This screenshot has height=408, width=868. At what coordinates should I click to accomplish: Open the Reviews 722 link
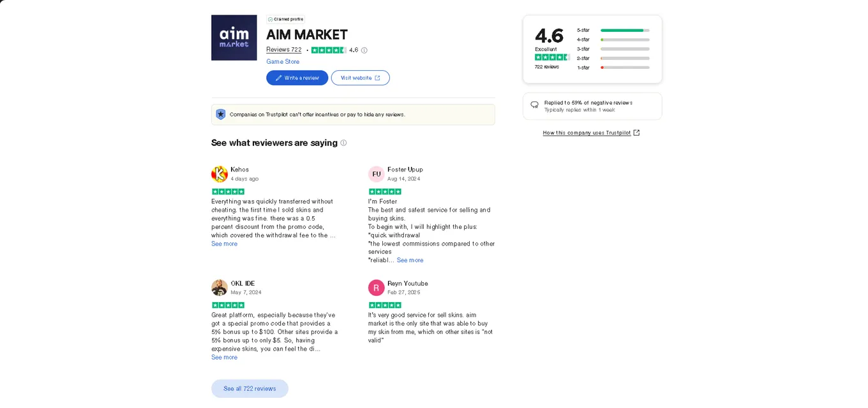[284, 50]
